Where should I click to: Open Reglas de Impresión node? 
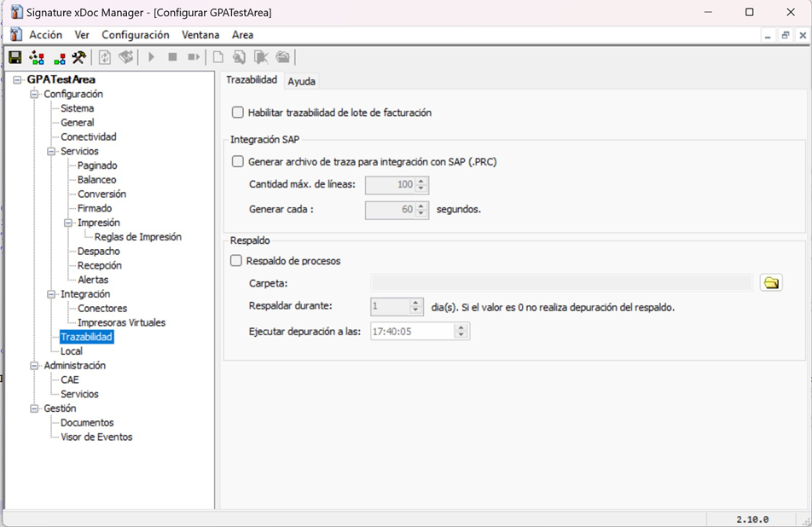(138, 237)
